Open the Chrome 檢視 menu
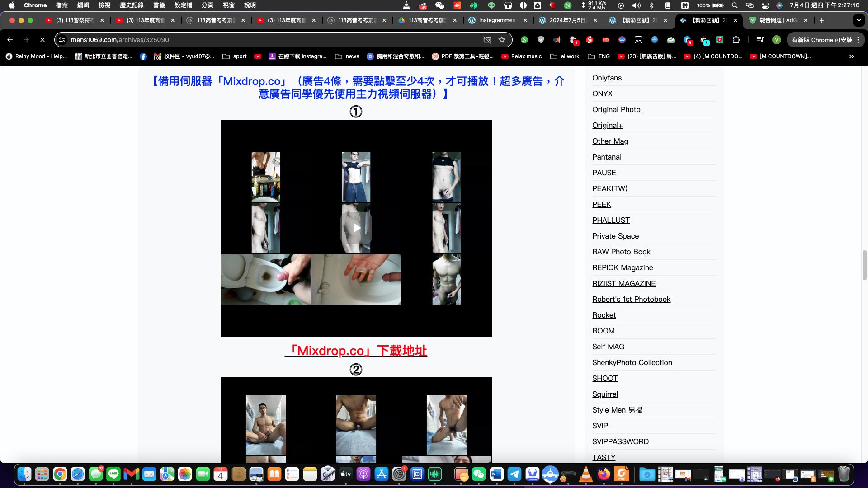 click(104, 5)
